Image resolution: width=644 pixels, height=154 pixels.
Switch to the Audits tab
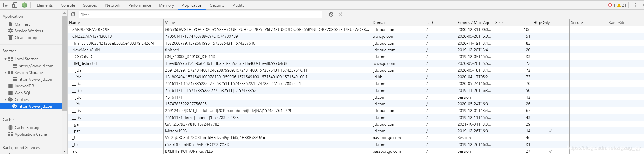tap(238, 5)
